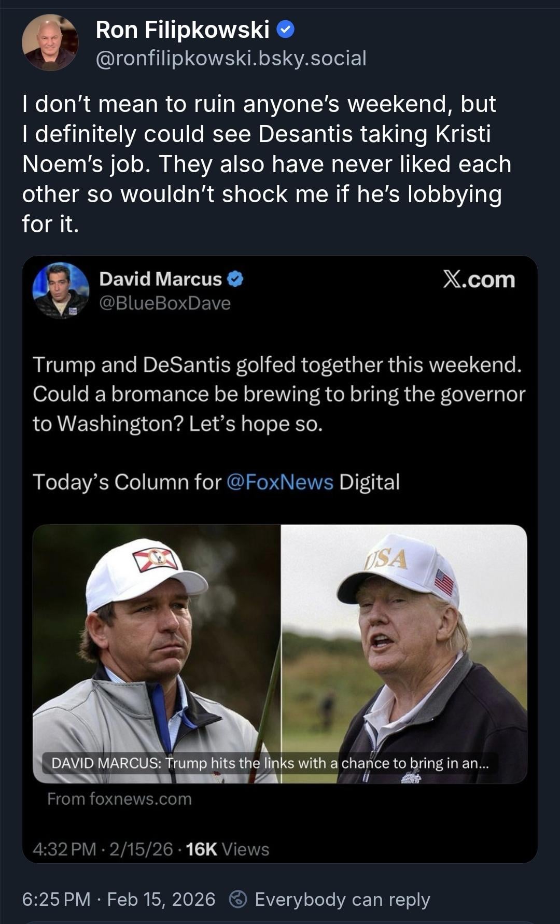
Task: Open Ron Filipkowski's profile avatar
Action: point(50,43)
